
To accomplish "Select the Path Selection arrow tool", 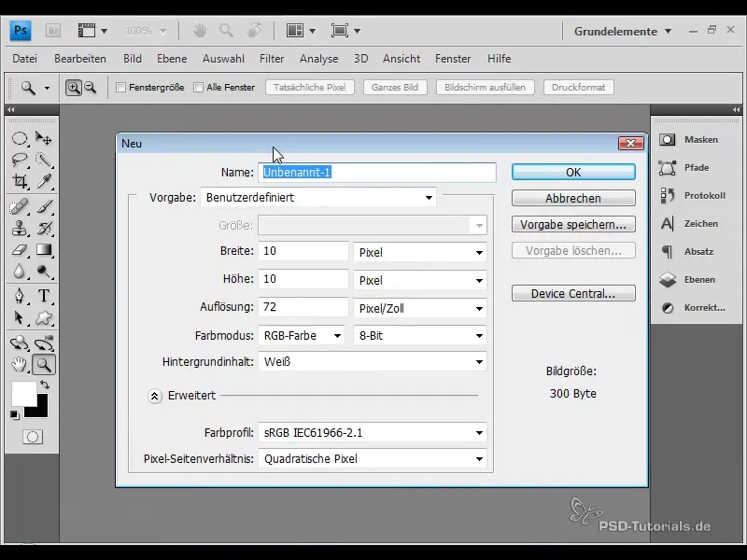I will click(20, 317).
